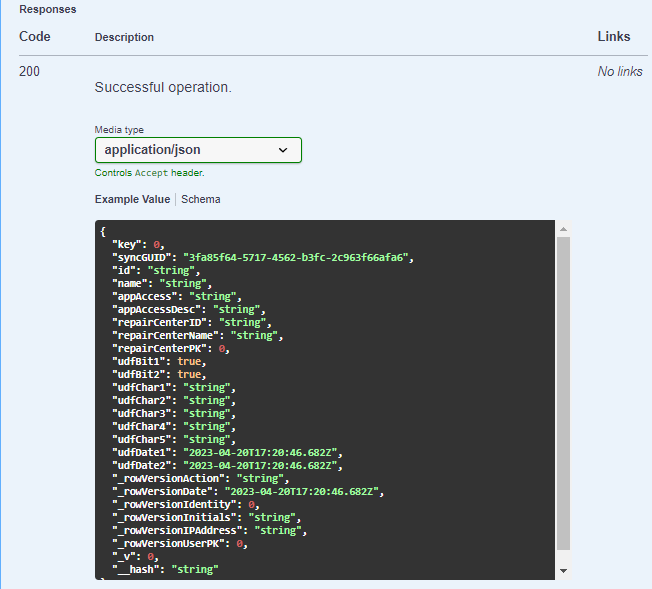This screenshot has width=652, height=589.
Task: Click the "Media type" label
Action: (119, 130)
